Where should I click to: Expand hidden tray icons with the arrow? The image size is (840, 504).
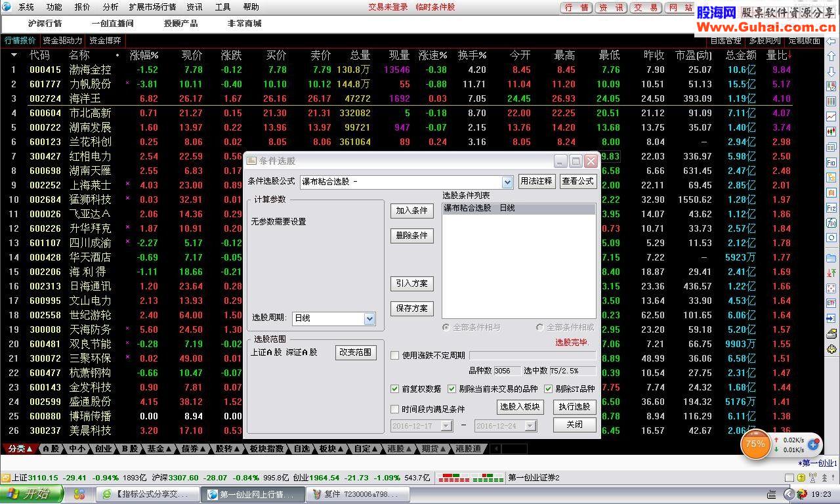click(x=789, y=494)
